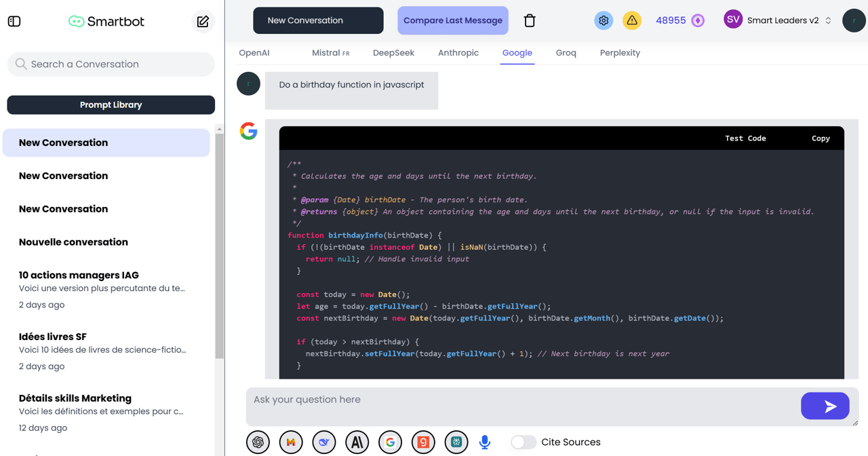Expand the user avatar menu
The image size is (868, 456).
coord(854,20)
